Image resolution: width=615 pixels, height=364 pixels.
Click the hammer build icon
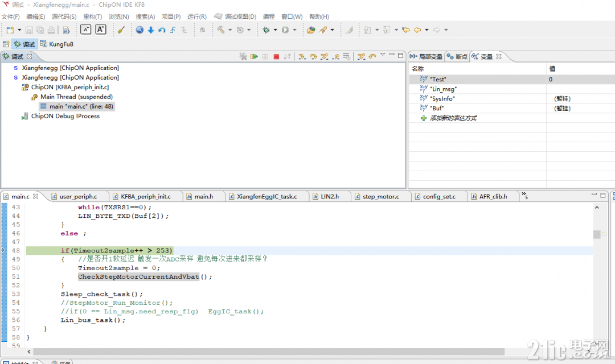click(x=221, y=30)
